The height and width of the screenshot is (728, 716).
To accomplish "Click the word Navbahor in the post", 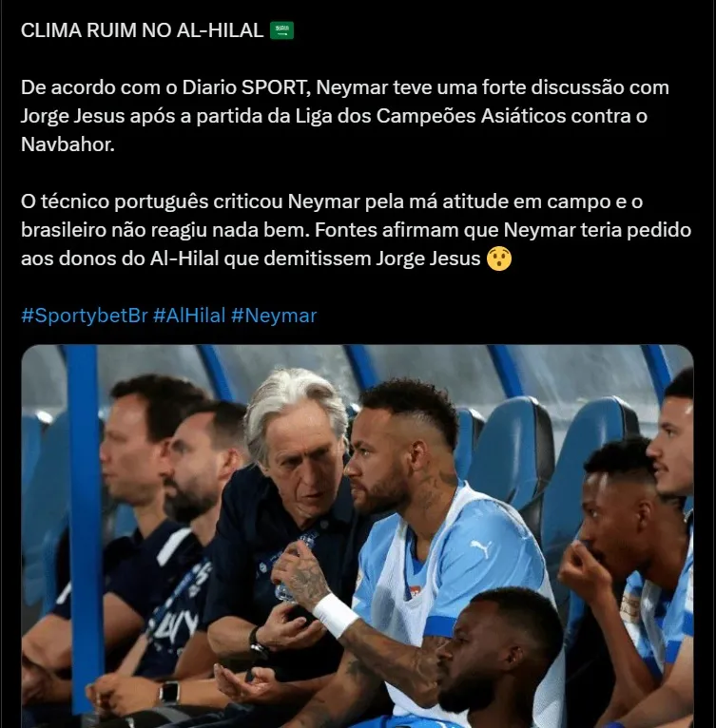I will click(68, 144).
